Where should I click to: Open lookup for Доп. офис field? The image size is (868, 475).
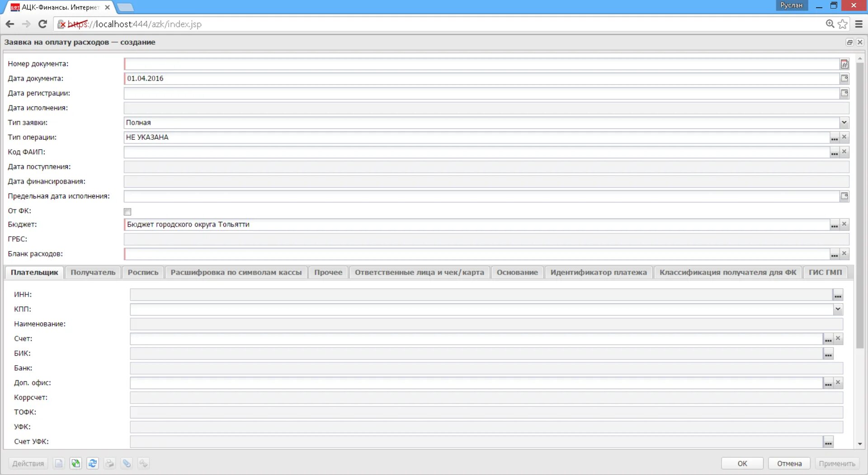828,383
